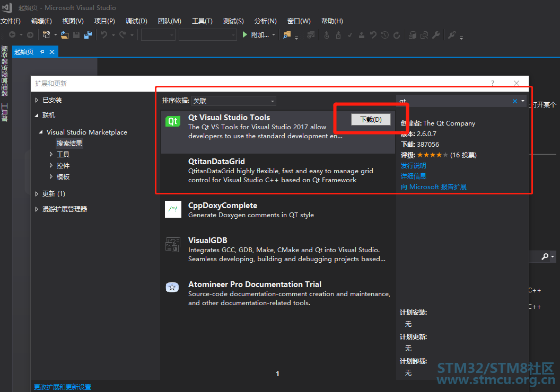Viewport: 560px width, 392px height.
Task: Open the 调试(D) menu
Action: tap(136, 21)
